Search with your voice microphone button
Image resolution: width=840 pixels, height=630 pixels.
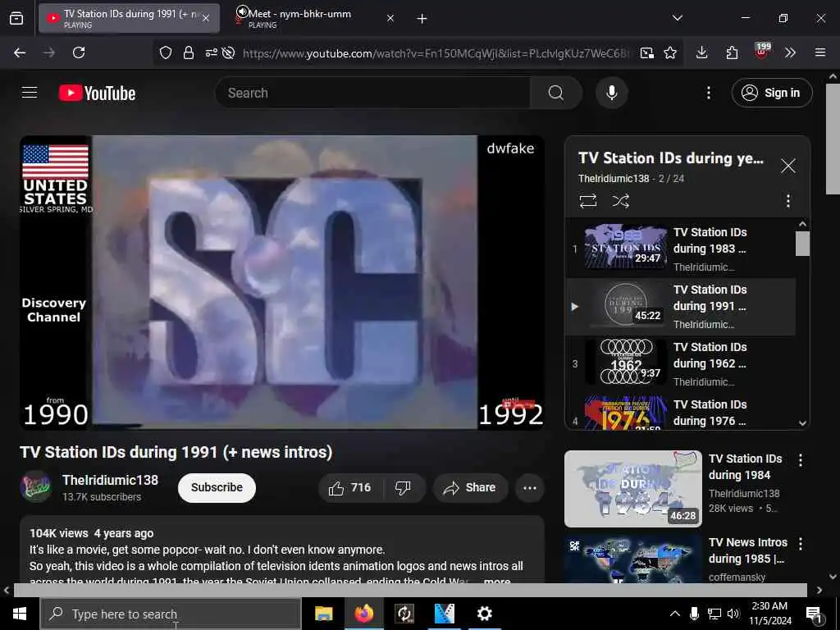click(611, 93)
